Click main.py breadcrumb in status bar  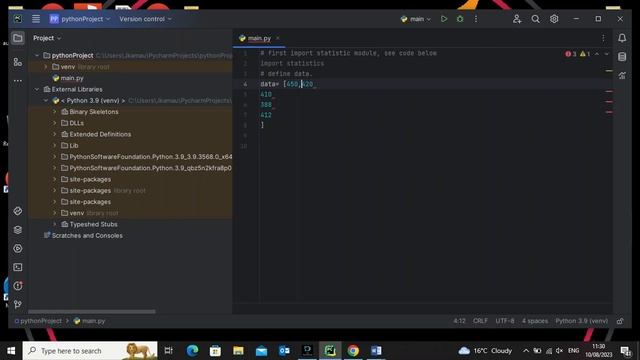89,321
